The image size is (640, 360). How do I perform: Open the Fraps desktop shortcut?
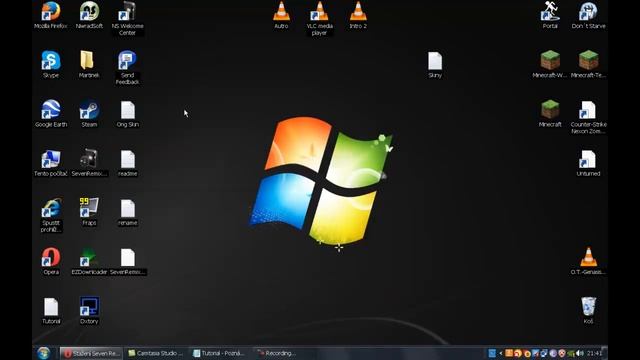pyautogui.click(x=89, y=212)
